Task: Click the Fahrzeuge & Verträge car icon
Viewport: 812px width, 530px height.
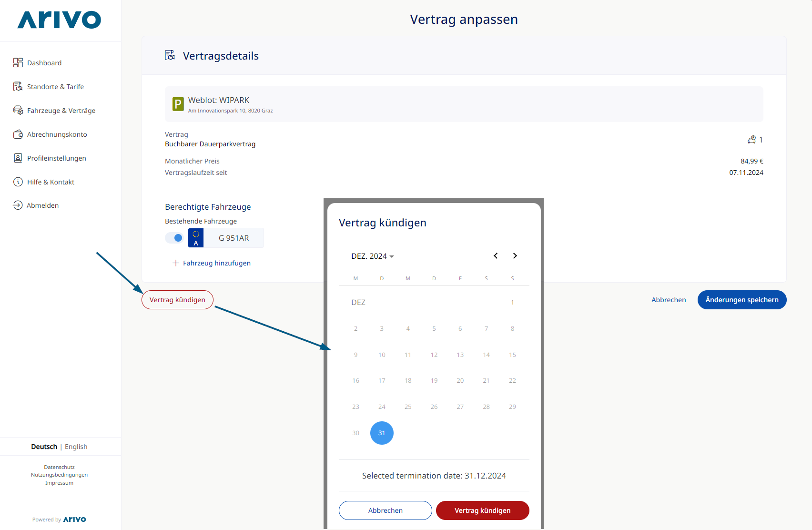Action: (18, 110)
